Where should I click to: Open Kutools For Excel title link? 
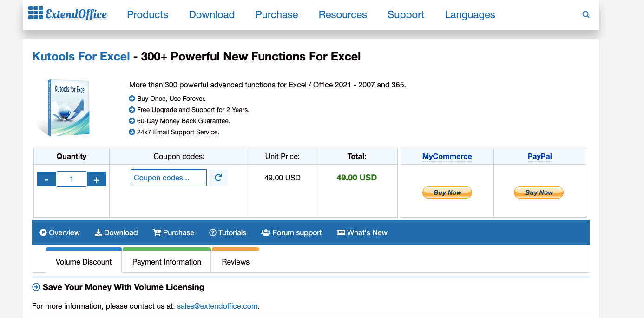click(x=81, y=57)
